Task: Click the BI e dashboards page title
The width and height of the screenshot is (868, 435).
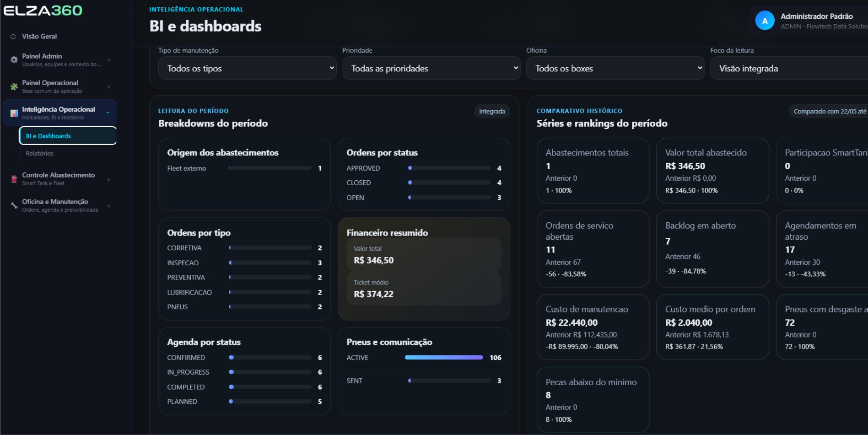Action: point(205,26)
